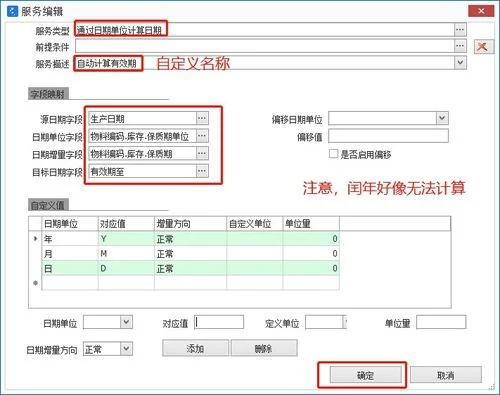Confirm with 确定 button
Viewport: 500px width, 395px height.
366,375
